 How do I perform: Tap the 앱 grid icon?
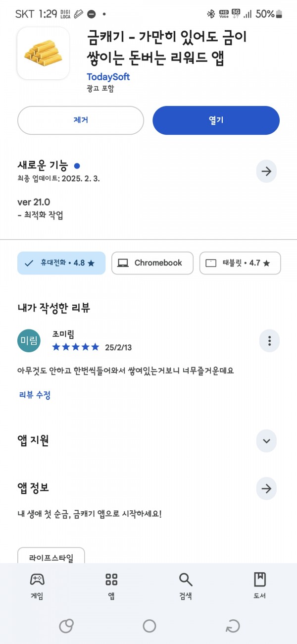[x=111, y=579]
